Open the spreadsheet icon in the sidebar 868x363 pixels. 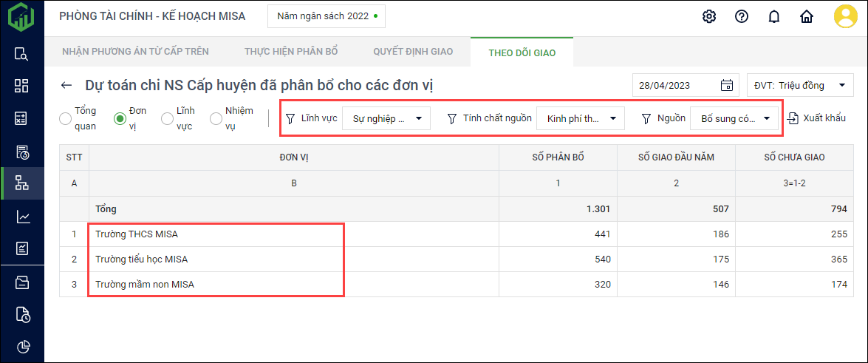(x=21, y=118)
